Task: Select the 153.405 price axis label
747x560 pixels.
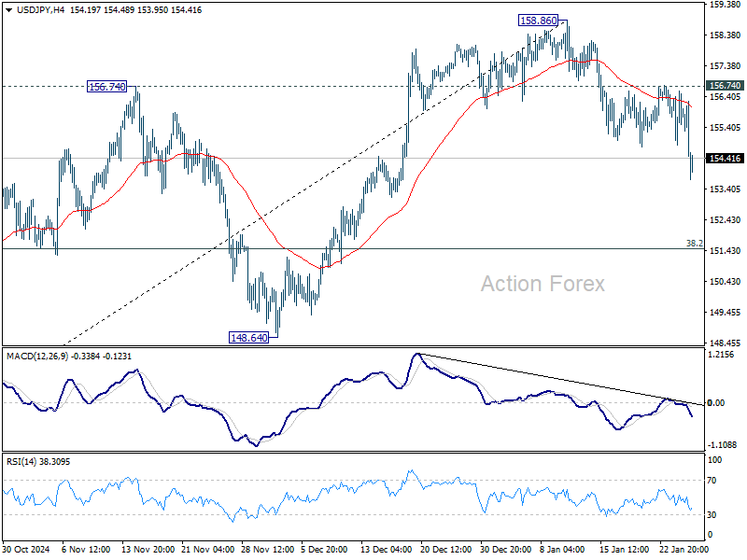Action: (x=725, y=189)
